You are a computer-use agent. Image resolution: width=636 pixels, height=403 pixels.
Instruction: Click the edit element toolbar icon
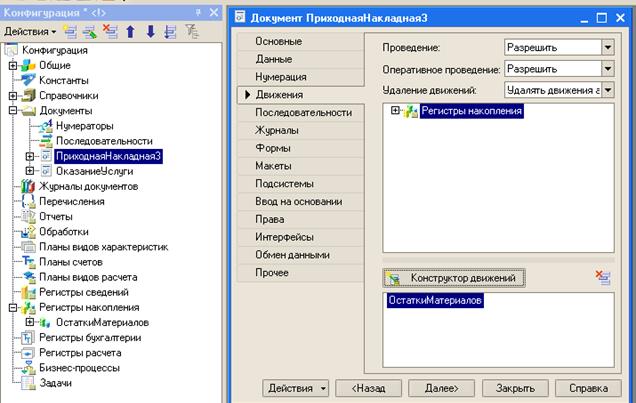(x=90, y=32)
